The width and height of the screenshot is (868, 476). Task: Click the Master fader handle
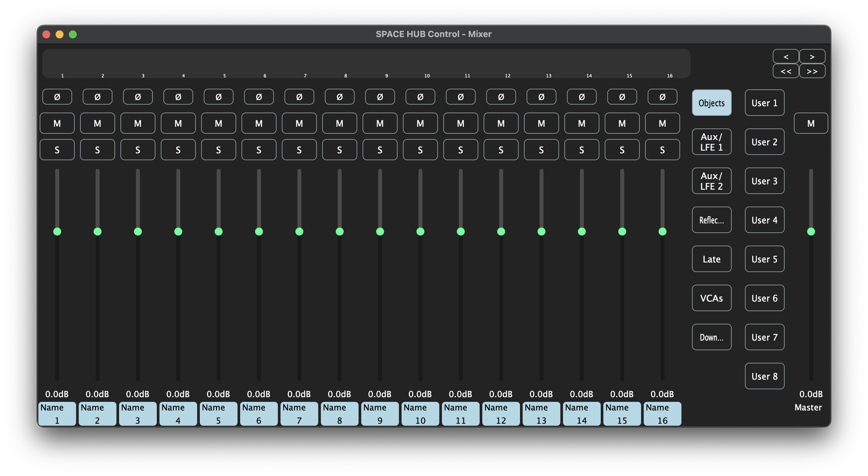pos(811,231)
